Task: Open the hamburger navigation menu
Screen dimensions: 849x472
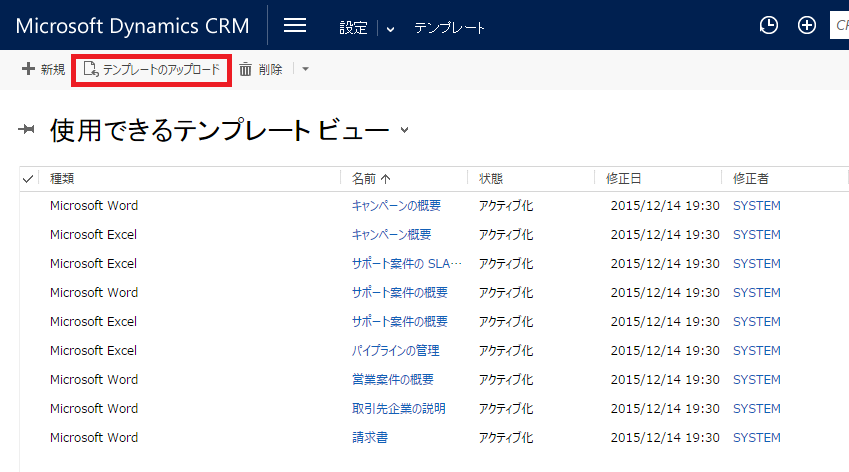Action: coord(295,25)
